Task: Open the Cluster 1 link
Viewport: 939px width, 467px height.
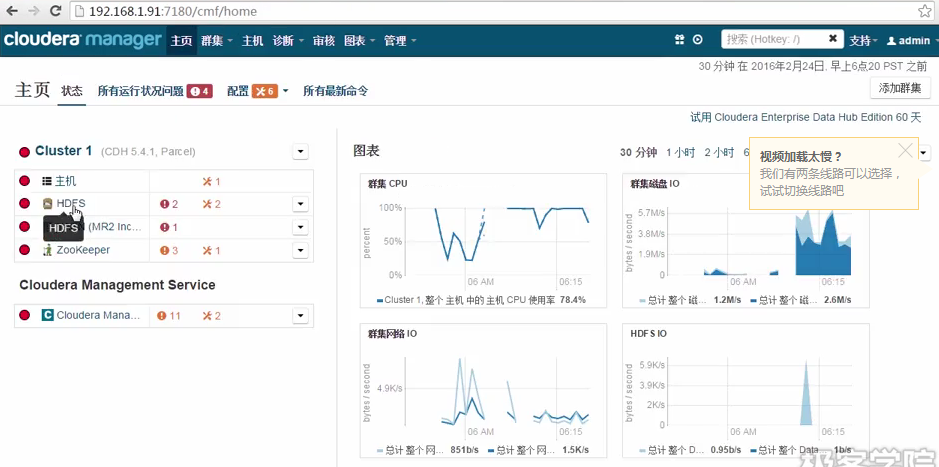Action: pos(63,151)
